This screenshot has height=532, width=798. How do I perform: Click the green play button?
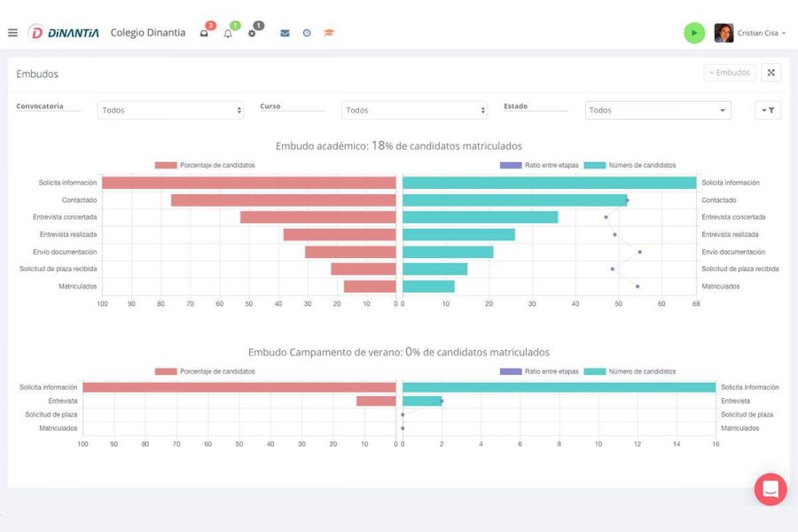pos(694,33)
